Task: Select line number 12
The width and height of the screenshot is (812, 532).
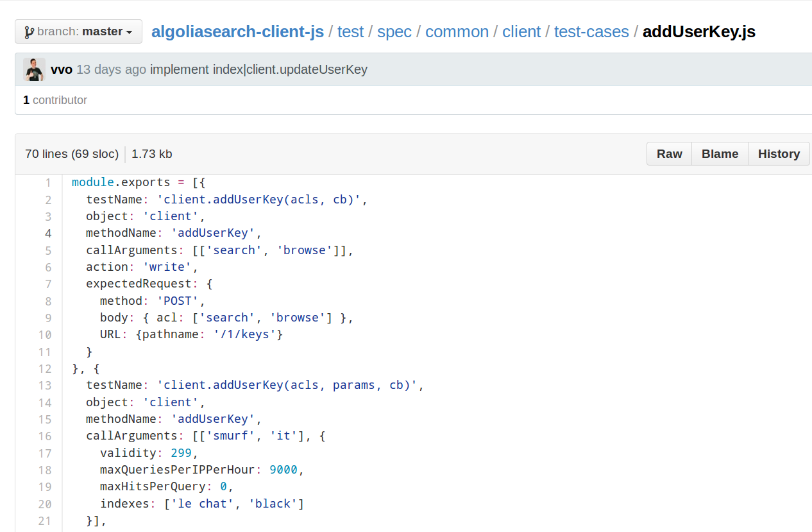Action: [x=45, y=369]
